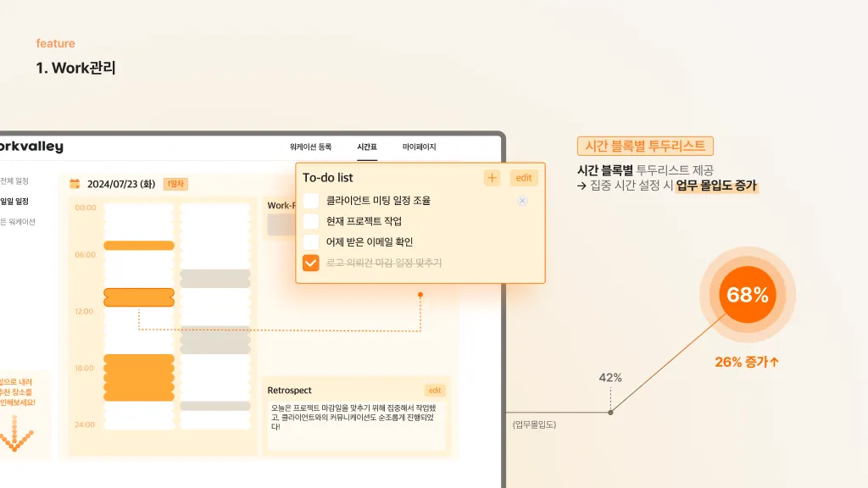Check the 현재 프로젝트 작업 checkbox
This screenshot has width=868, height=488.
[x=311, y=221]
